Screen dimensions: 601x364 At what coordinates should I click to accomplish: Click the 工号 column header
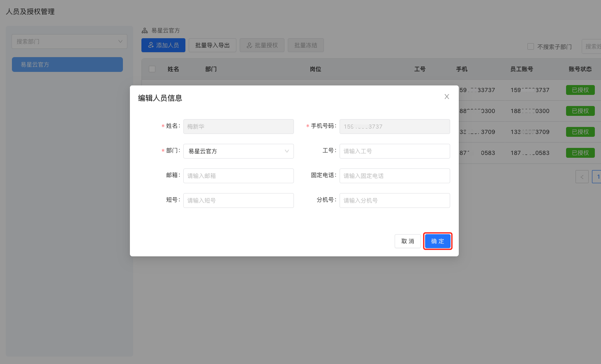pos(420,69)
